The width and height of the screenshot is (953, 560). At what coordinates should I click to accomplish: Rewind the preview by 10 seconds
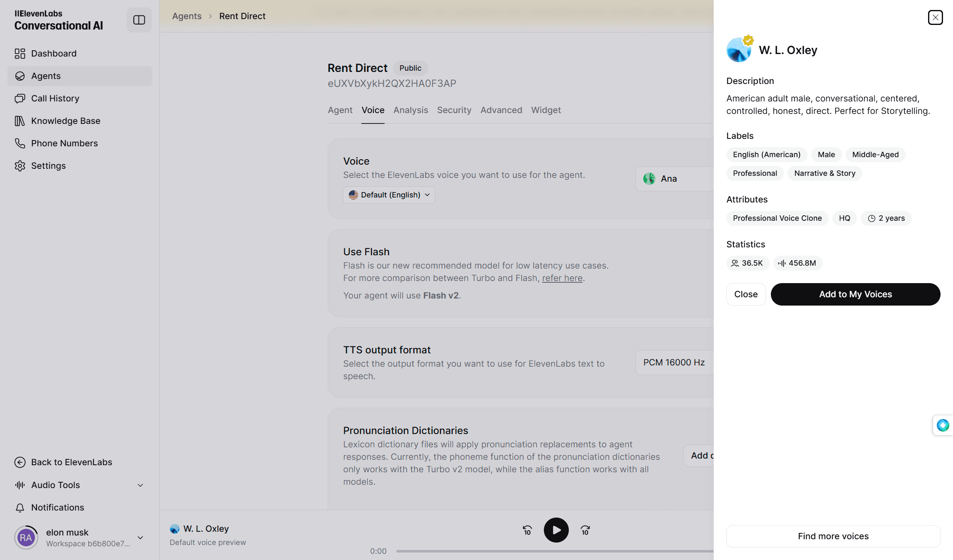[x=527, y=530]
